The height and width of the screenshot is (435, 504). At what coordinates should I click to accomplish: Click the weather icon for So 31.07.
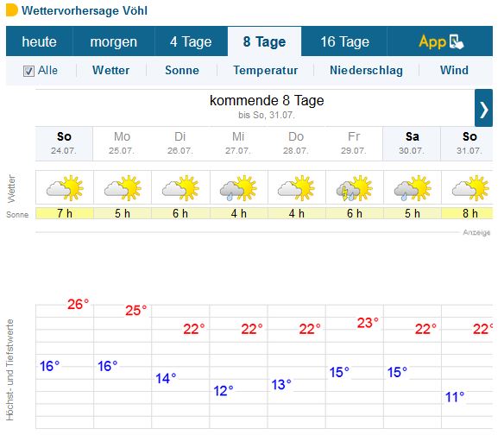point(470,188)
